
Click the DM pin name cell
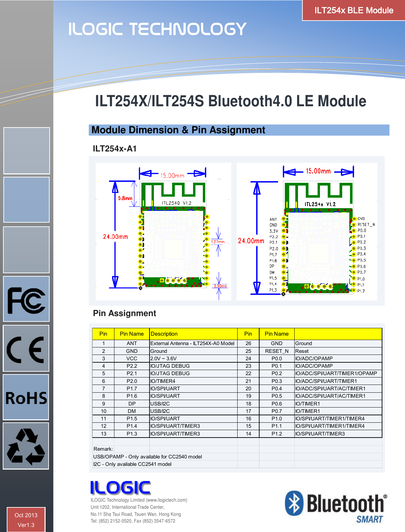coord(132,411)
